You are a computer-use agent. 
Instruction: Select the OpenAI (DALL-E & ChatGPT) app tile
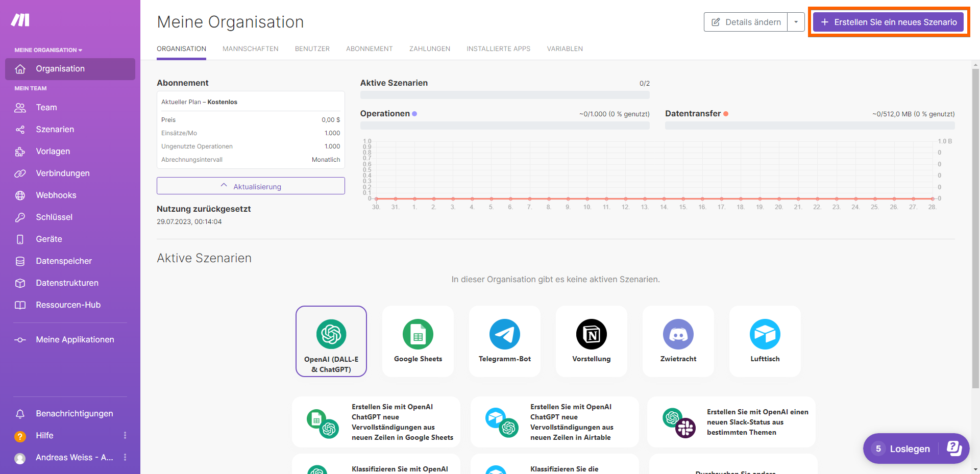pos(331,341)
